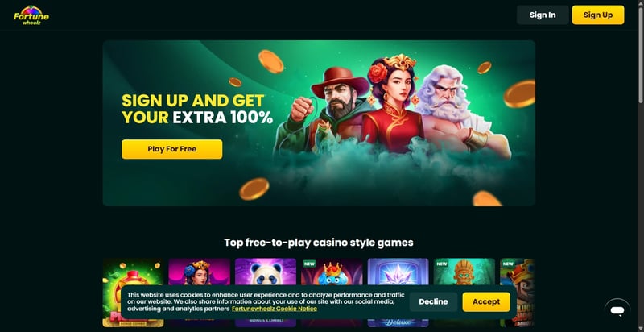Image resolution: width=644 pixels, height=332 pixels.
Task: Decline cookies in the banner
Action: pyautogui.click(x=433, y=301)
